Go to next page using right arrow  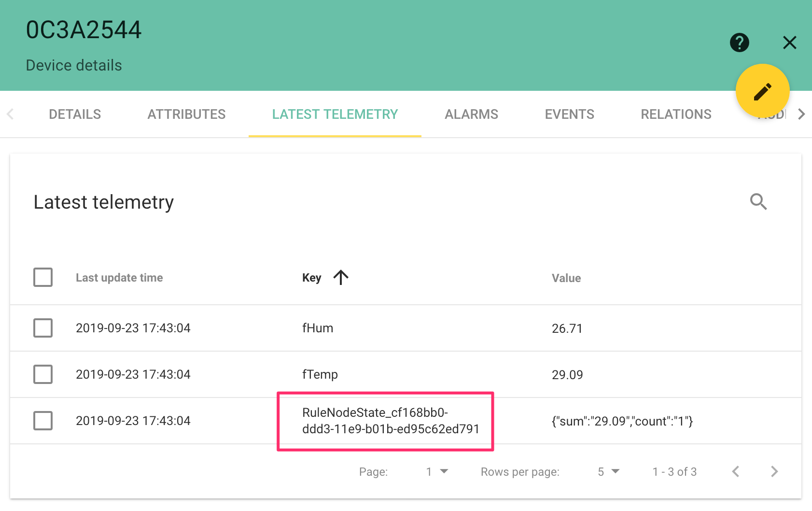[x=774, y=471]
